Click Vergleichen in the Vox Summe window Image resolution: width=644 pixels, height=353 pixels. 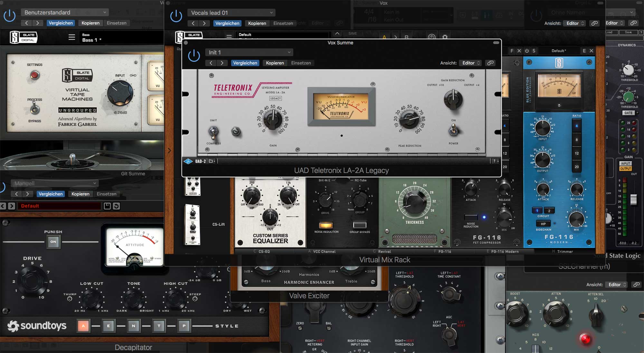[245, 63]
